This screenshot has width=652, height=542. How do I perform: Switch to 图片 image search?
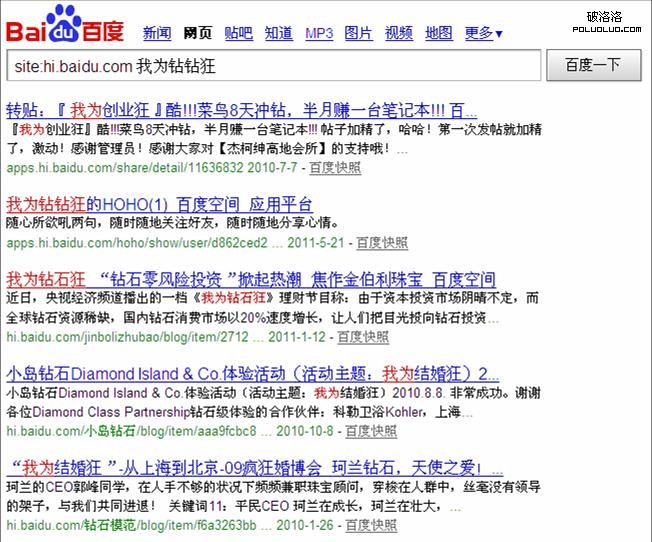click(x=358, y=33)
